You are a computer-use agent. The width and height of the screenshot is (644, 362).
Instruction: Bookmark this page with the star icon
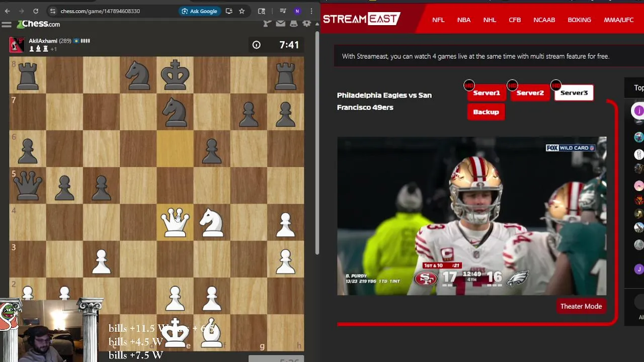pyautogui.click(x=242, y=11)
